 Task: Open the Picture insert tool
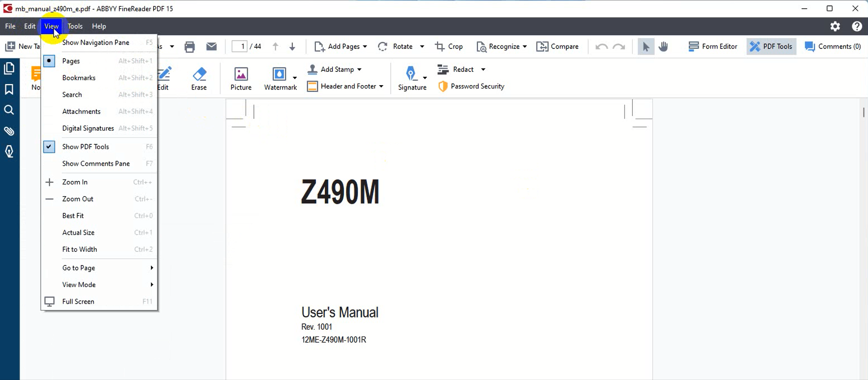click(x=241, y=78)
